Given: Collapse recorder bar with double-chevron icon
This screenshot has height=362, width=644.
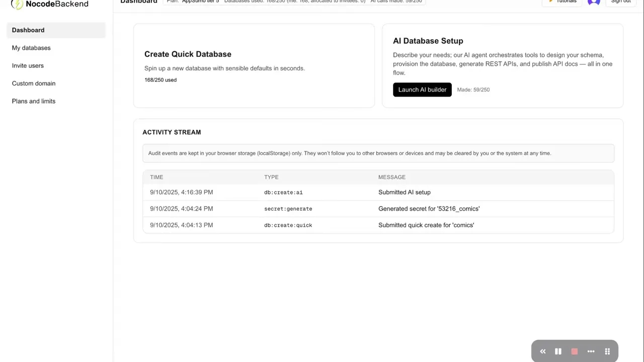Looking at the screenshot, I should pyautogui.click(x=542, y=351).
